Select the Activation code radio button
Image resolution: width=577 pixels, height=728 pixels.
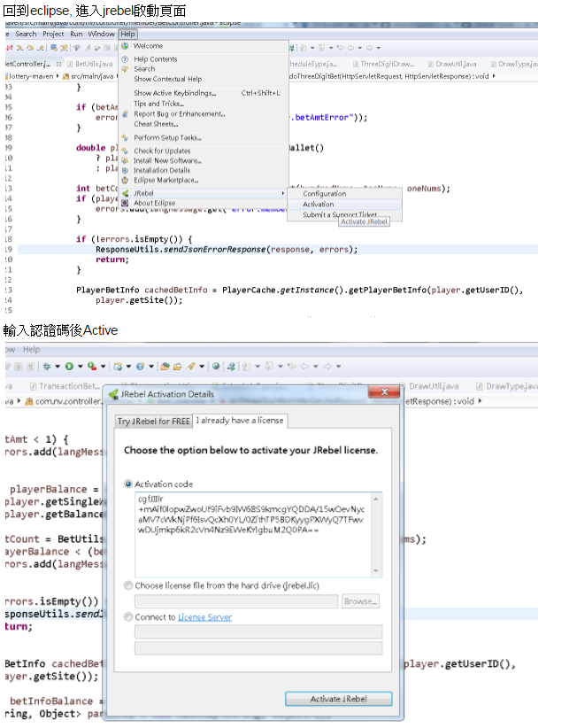[x=128, y=484]
